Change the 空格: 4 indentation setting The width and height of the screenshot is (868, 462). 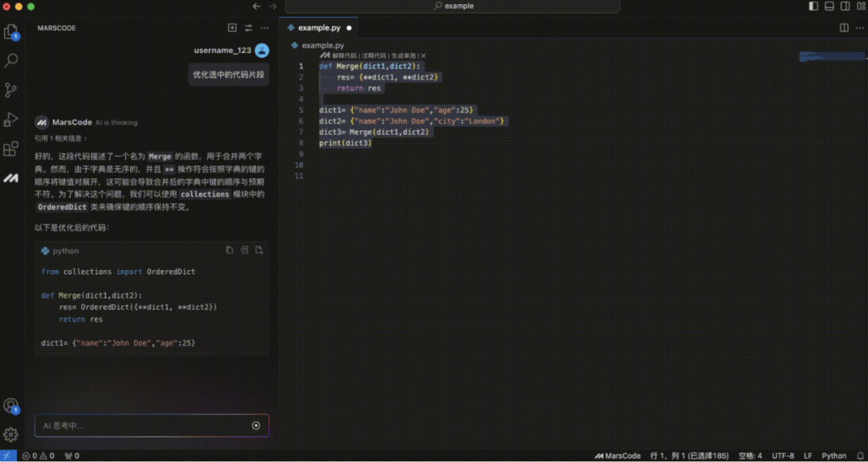[x=750, y=456]
